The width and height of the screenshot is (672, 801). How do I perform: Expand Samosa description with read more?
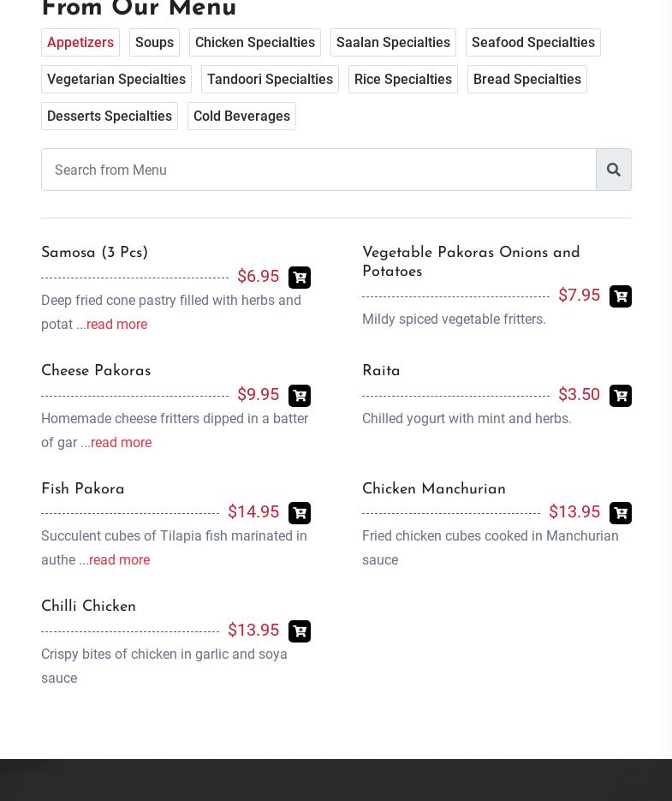tap(116, 325)
